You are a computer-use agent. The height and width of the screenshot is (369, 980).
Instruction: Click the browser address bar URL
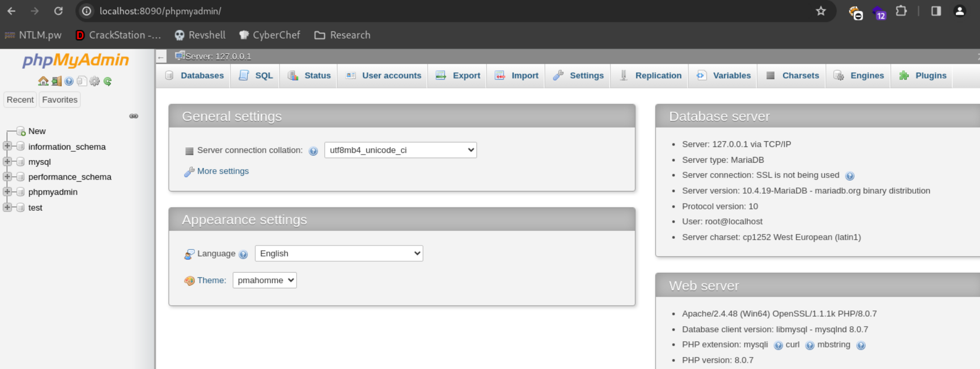pos(160,11)
